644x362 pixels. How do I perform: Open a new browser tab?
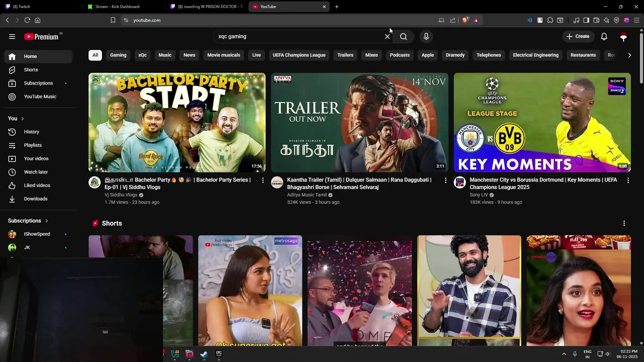(337, 7)
